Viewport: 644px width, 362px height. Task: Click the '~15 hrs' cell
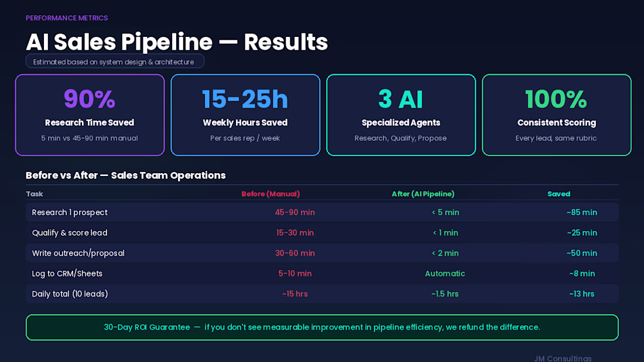(295, 294)
